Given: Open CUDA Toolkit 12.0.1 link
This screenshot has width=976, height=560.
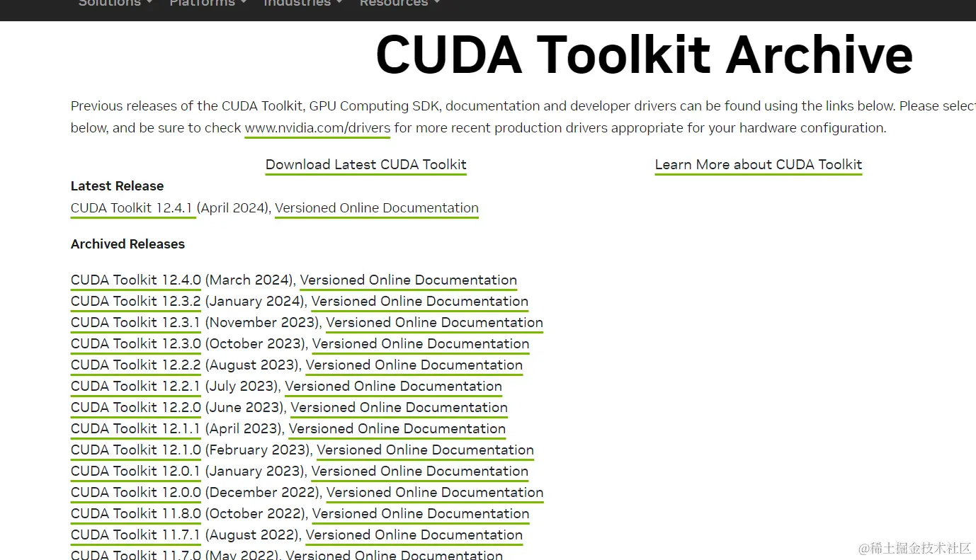Looking at the screenshot, I should click(x=135, y=472).
